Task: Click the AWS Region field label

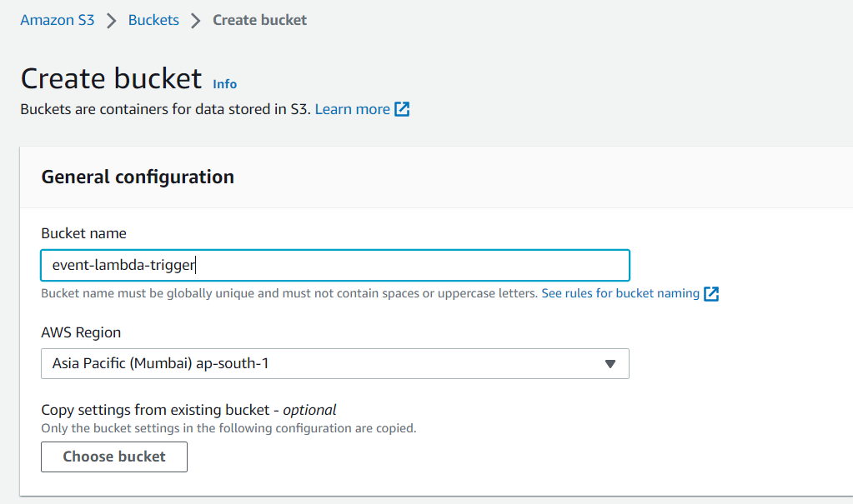Action: 81,332
